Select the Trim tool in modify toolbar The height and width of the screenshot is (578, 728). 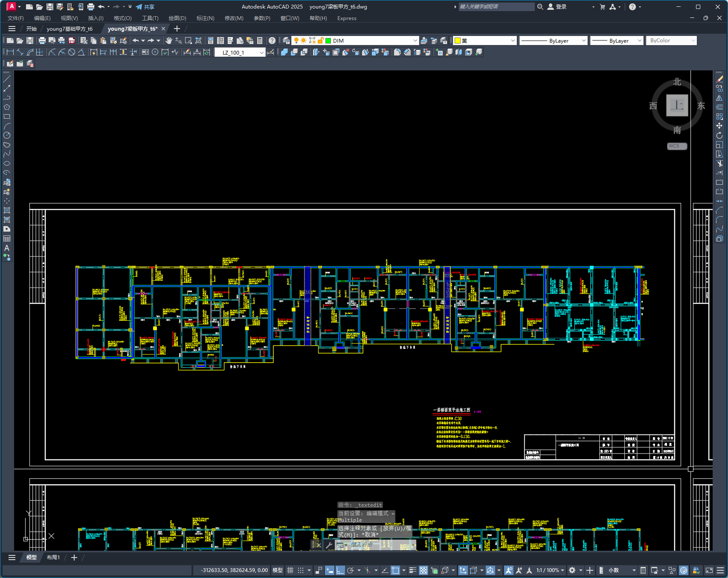[719, 163]
